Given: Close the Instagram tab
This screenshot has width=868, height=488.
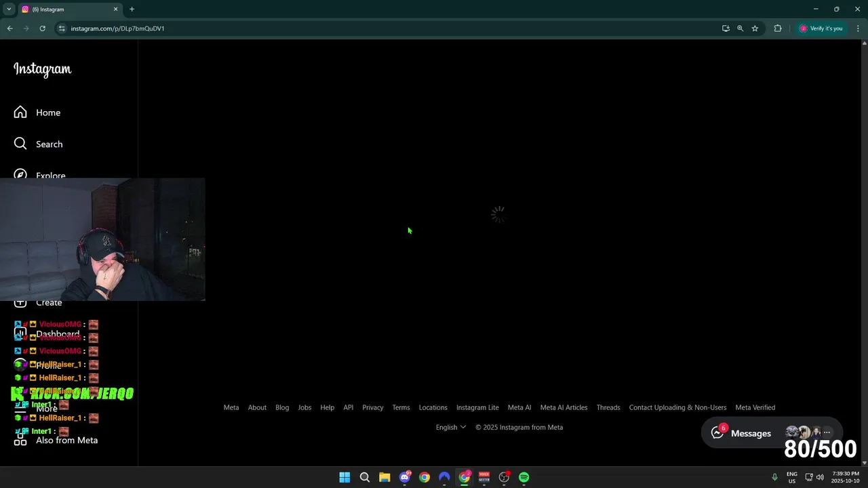Looking at the screenshot, I should coord(115,9).
